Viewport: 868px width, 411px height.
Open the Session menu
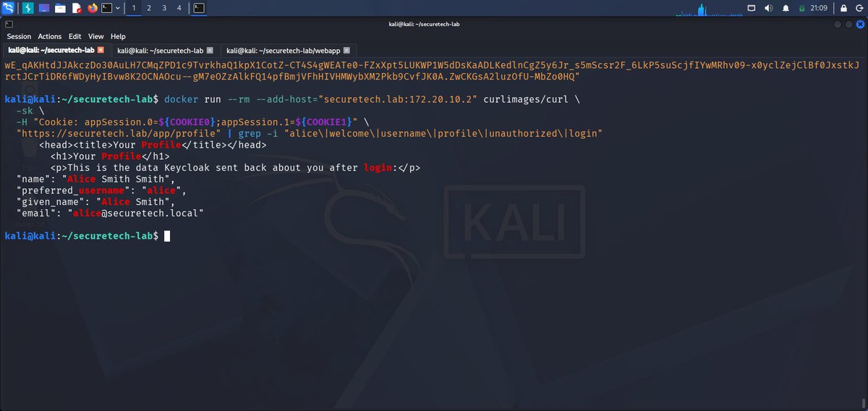[x=19, y=36]
